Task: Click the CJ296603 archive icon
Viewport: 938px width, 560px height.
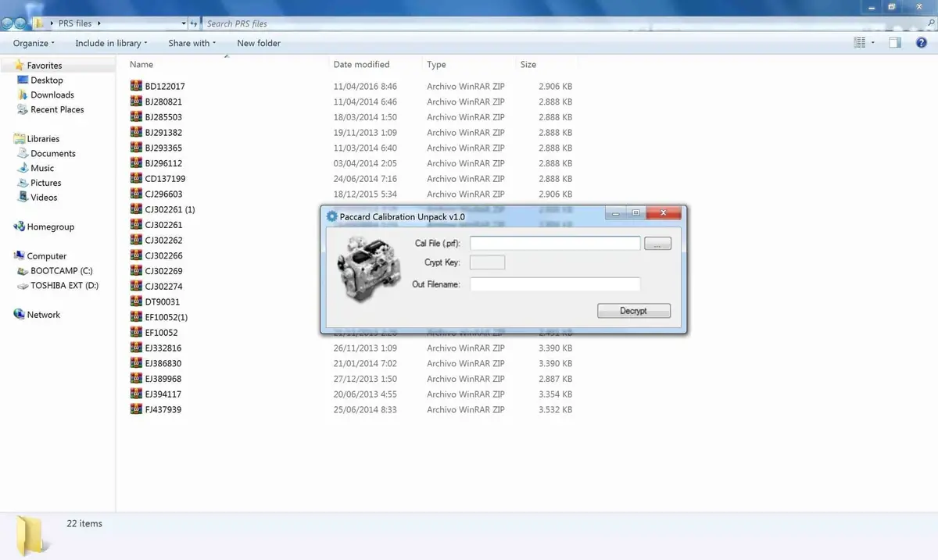Action: point(136,194)
